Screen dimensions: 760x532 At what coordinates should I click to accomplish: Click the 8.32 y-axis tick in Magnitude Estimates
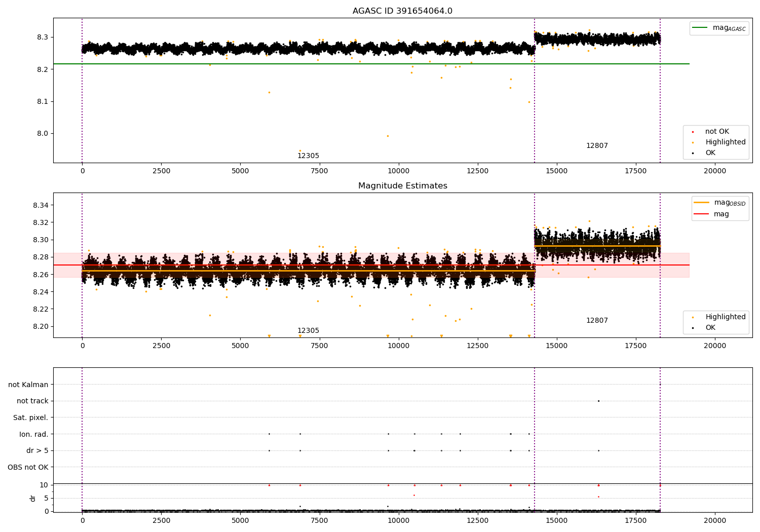(41, 223)
